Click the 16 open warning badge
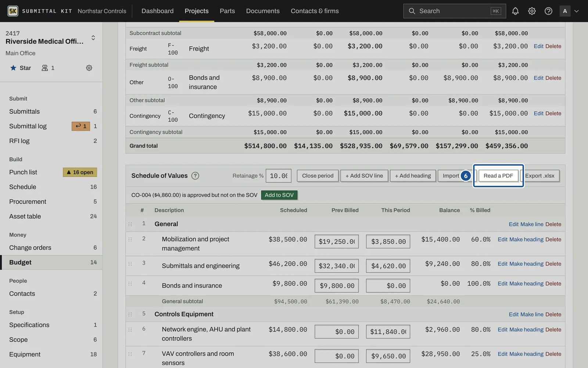 click(x=80, y=172)
